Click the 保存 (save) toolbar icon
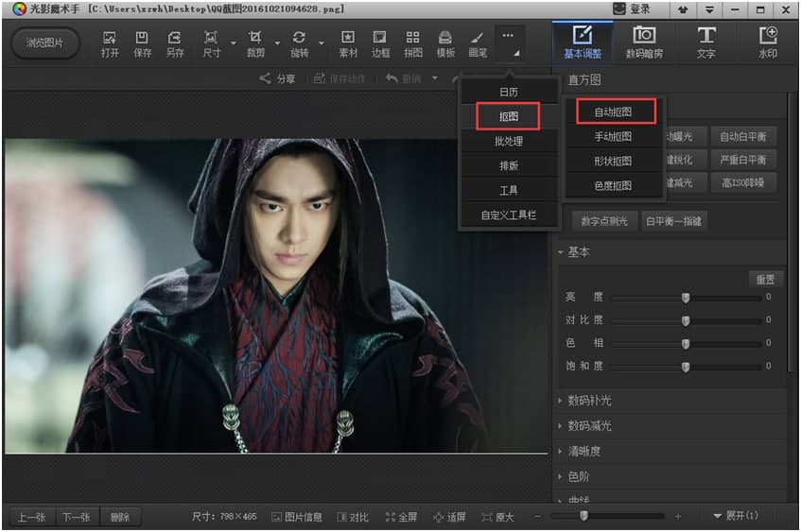Image resolution: width=801 pixels, height=532 pixels. pos(142,43)
